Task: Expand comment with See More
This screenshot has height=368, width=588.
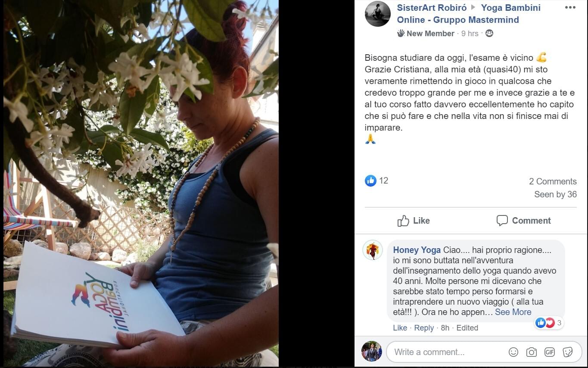Action: 513,312
